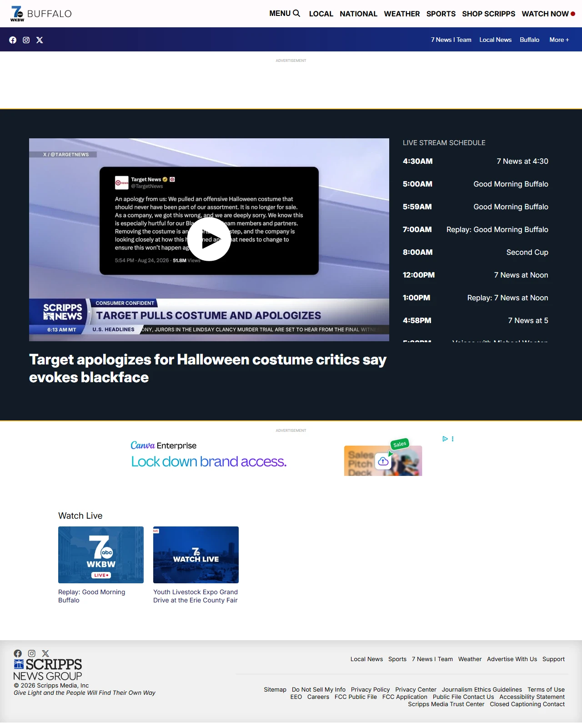Click the Scripps News Group footer logo
The width and height of the screenshot is (582, 728).
(48, 670)
